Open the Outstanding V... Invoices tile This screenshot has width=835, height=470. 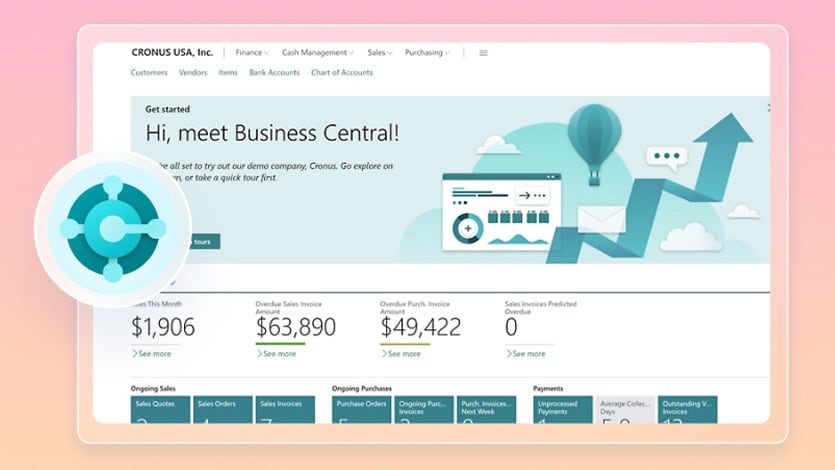tap(687, 409)
